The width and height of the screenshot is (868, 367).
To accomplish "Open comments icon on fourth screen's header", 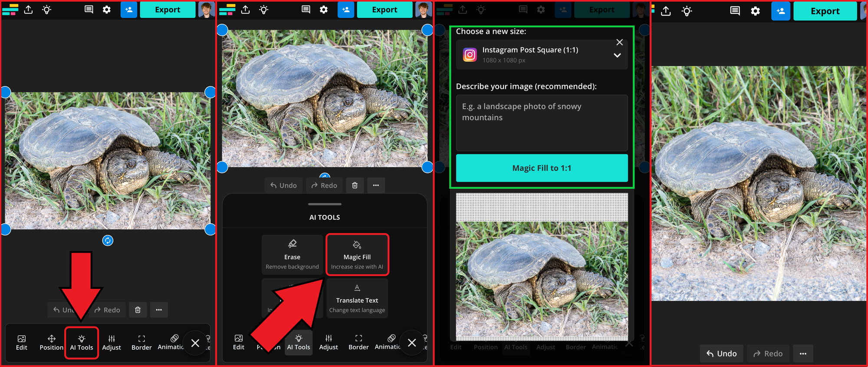I will (x=735, y=11).
